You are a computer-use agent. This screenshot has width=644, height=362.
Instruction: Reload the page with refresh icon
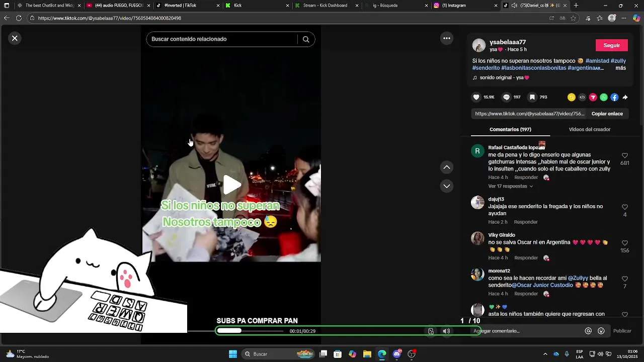coord(19,18)
